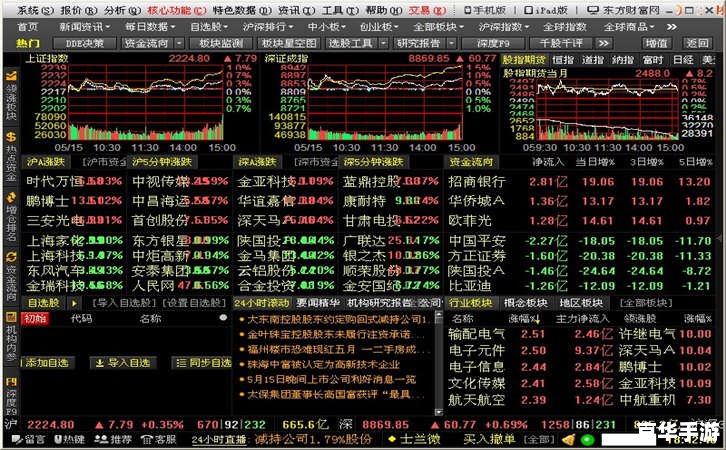Open the 每日数据 dropdown menu
This screenshot has width=726, height=450.
tap(150, 27)
